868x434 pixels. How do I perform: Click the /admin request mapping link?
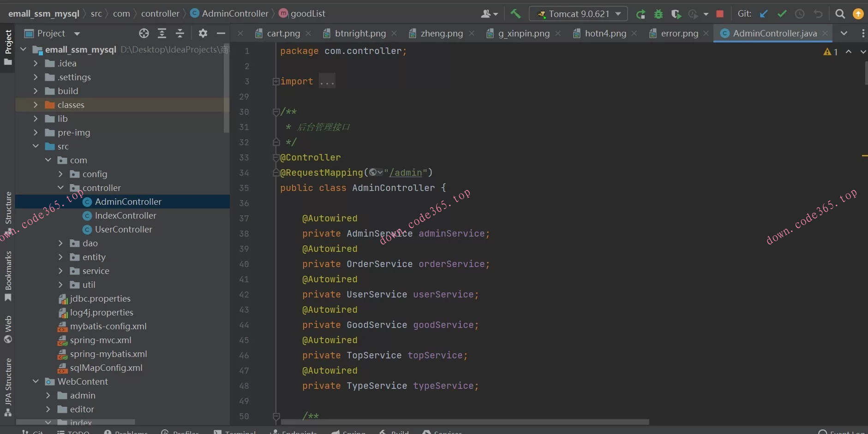pyautogui.click(x=406, y=172)
